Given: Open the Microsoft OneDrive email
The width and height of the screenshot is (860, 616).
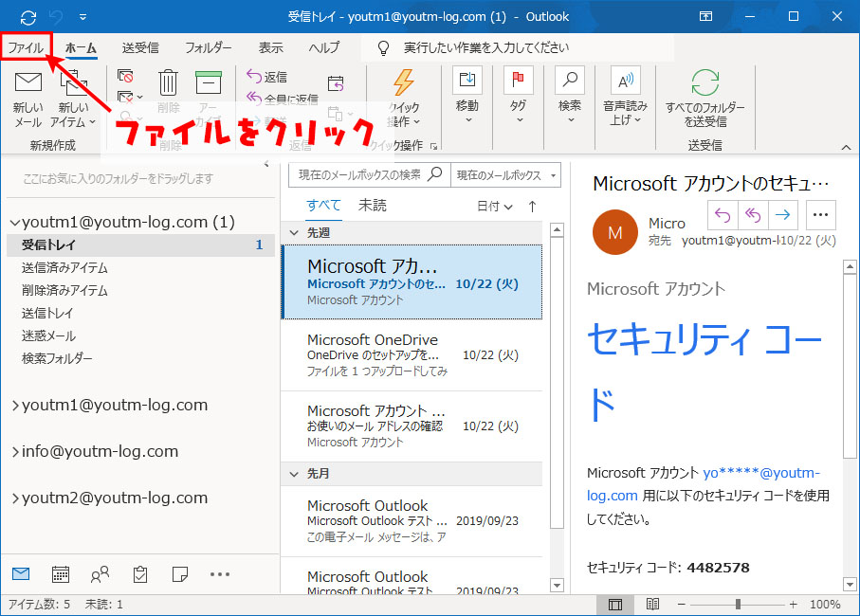Looking at the screenshot, I should click(x=412, y=355).
